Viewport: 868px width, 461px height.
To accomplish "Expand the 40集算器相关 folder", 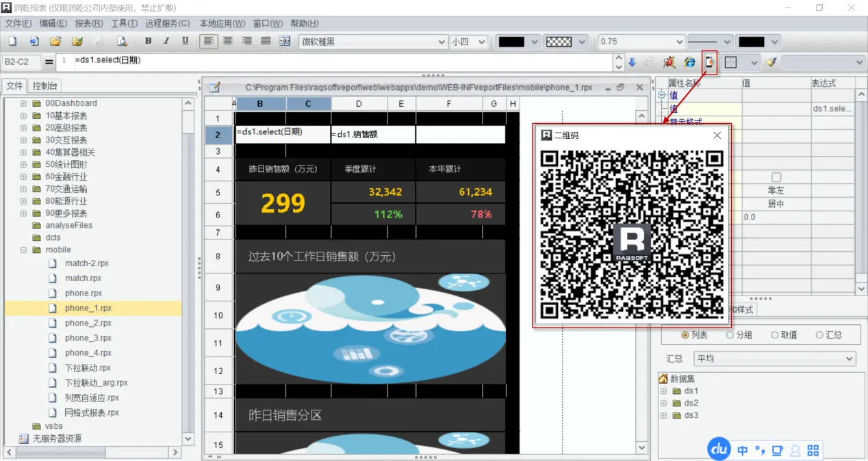I will tap(23, 153).
